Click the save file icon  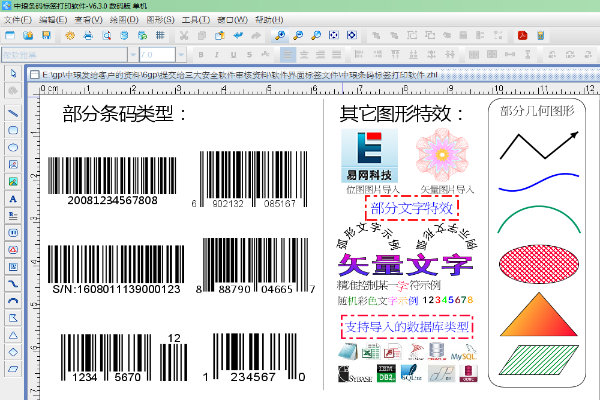tap(45, 36)
